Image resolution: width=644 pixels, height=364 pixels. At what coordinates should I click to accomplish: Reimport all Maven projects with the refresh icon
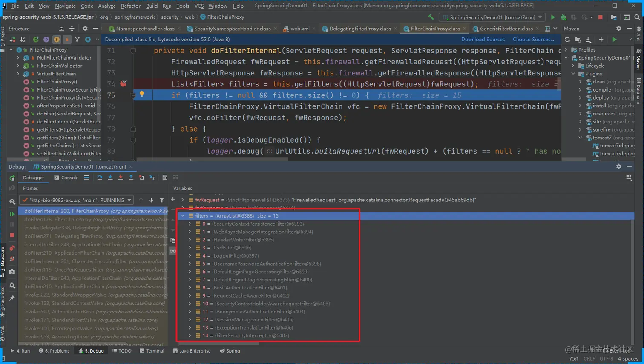(567, 40)
